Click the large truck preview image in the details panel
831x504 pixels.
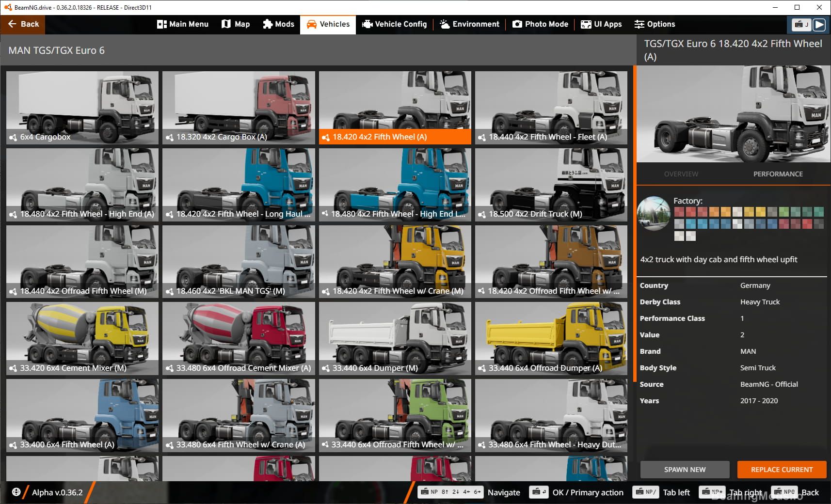pos(733,114)
